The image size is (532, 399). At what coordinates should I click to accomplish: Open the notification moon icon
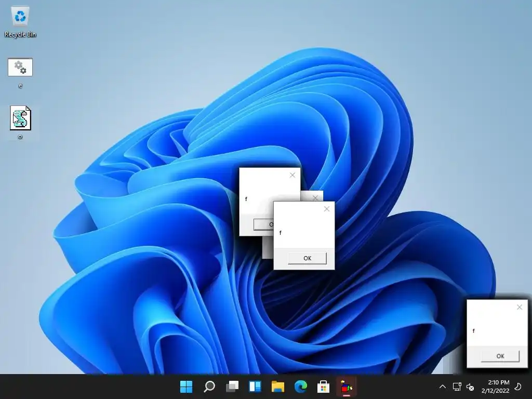click(x=518, y=387)
